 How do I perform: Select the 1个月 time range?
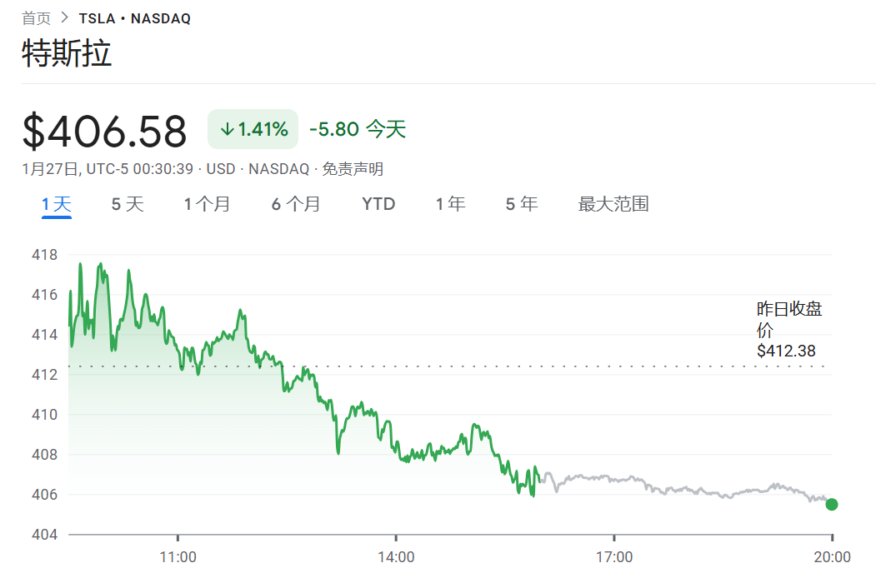(x=207, y=203)
